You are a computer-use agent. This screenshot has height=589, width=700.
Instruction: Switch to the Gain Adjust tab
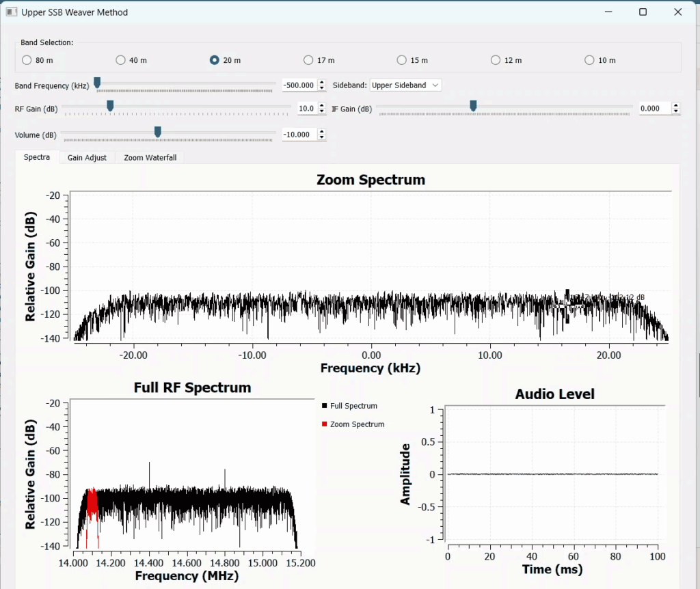87,157
